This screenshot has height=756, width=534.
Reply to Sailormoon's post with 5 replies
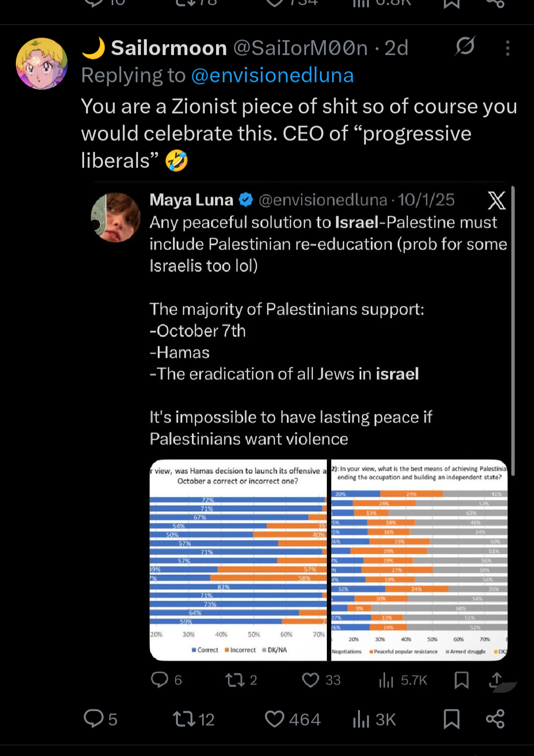(93, 718)
